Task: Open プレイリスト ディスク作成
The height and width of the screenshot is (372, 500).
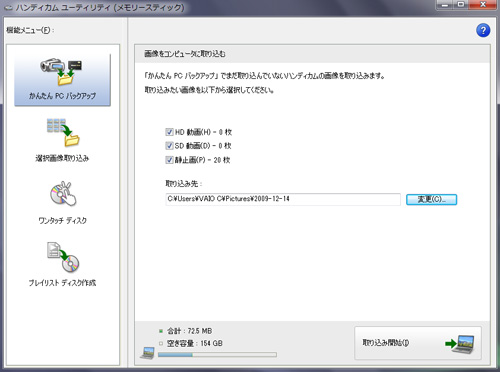Action: pos(62,264)
